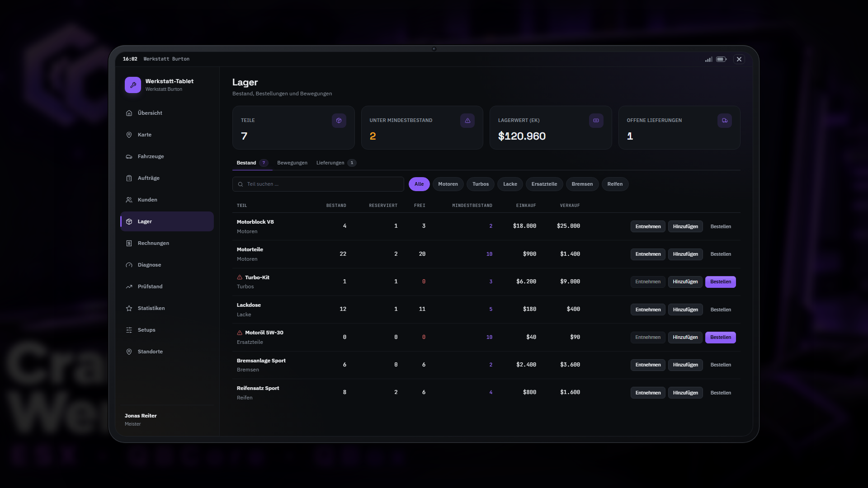Open Aufträge clipboard icon
868x488 pixels.
pos(129,178)
